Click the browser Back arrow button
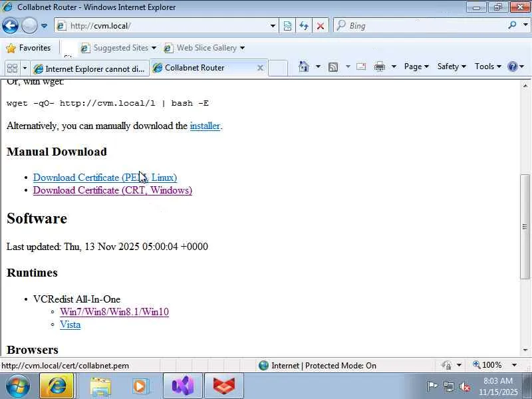Viewport: 532px width, 399px height. pyautogui.click(x=10, y=25)
